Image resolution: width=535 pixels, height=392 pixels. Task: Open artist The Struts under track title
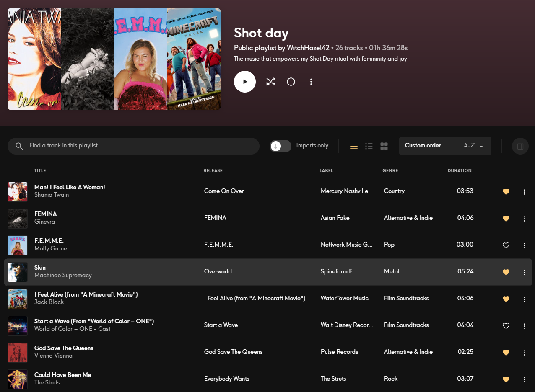coord(47,382)
